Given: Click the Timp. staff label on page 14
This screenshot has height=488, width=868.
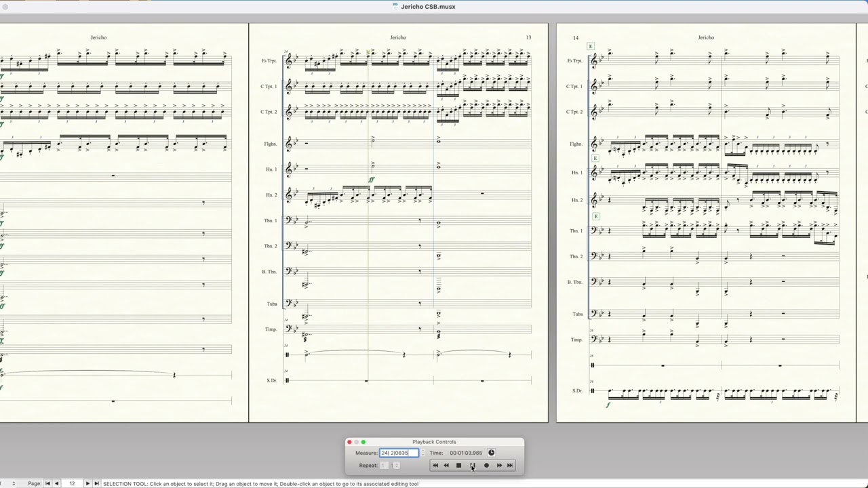Looking at the screenshot, I should pyautogui.click(x=576, y=340).
